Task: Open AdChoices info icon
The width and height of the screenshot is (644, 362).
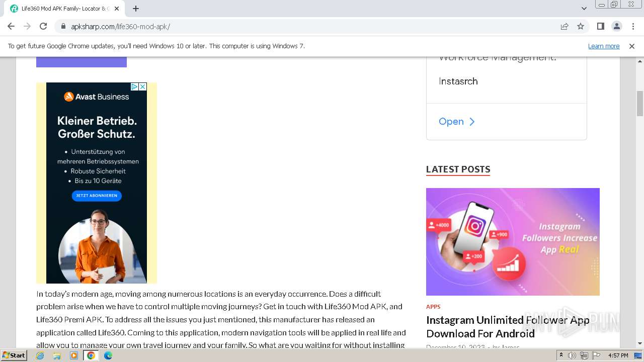Action: (135, 86)
